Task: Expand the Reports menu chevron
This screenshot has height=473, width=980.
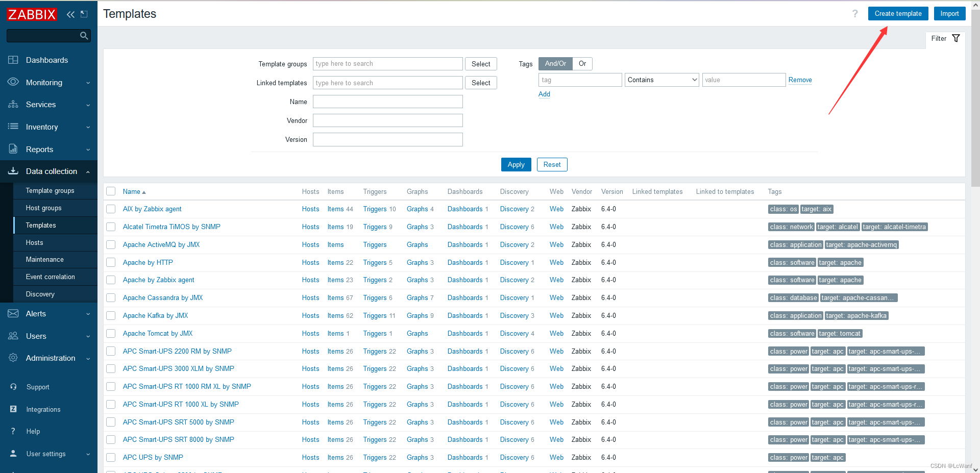Action: [88, 150]
